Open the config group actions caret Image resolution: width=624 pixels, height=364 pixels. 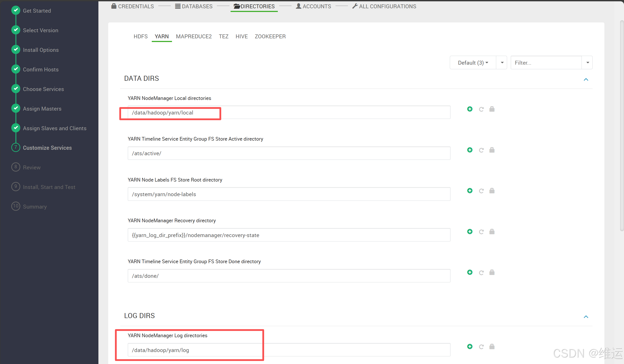click(502, 63)
